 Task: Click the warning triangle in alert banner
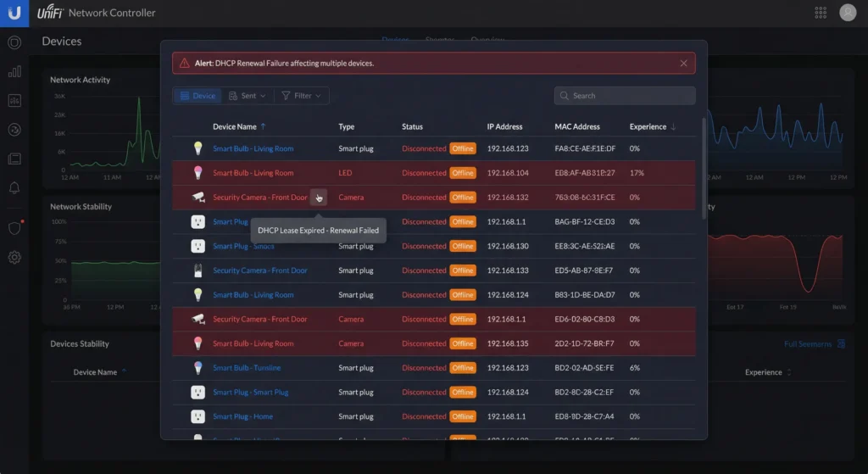pos(184,63)
